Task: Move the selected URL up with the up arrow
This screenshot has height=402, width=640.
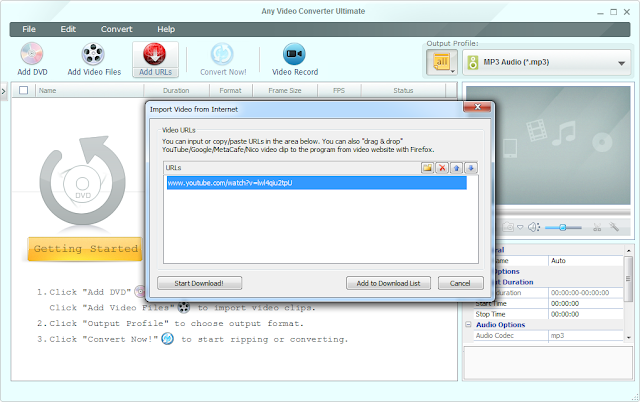Action: [456, 168]
